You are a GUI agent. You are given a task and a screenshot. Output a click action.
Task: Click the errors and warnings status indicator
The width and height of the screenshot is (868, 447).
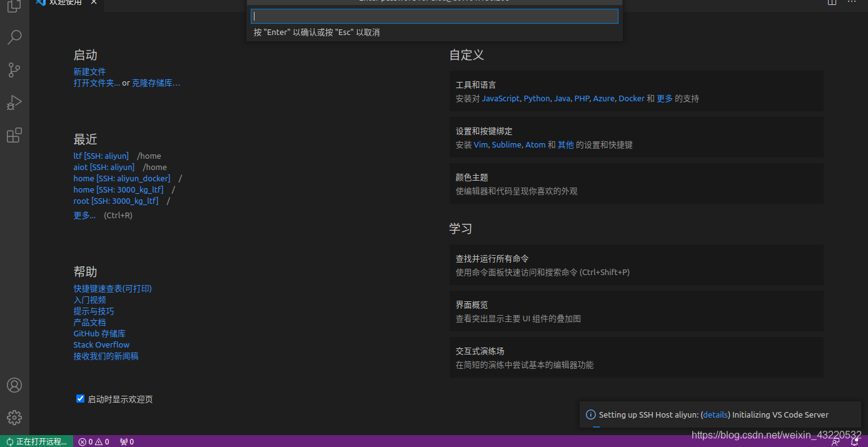click(94, 441)
